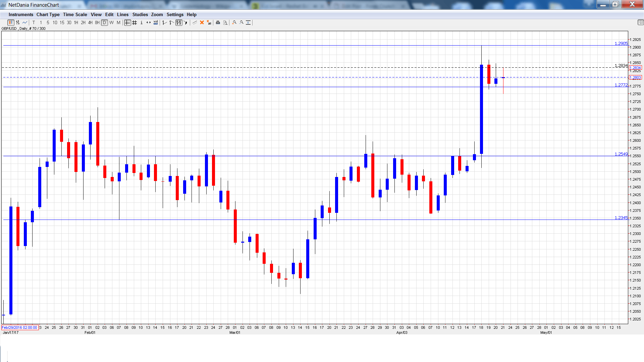
Task: Switch to line chart icon
Action: (x=25, y=22)
